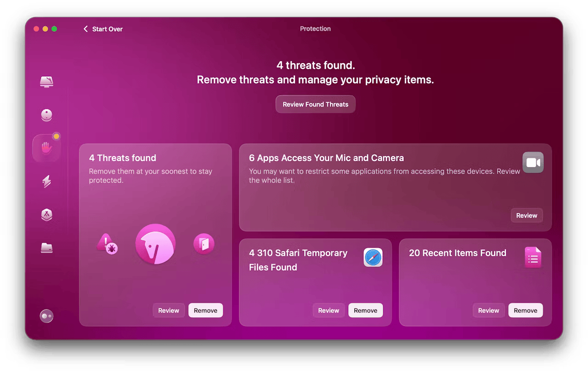Select the Protection hand sidebar icon

click(46, 148)
